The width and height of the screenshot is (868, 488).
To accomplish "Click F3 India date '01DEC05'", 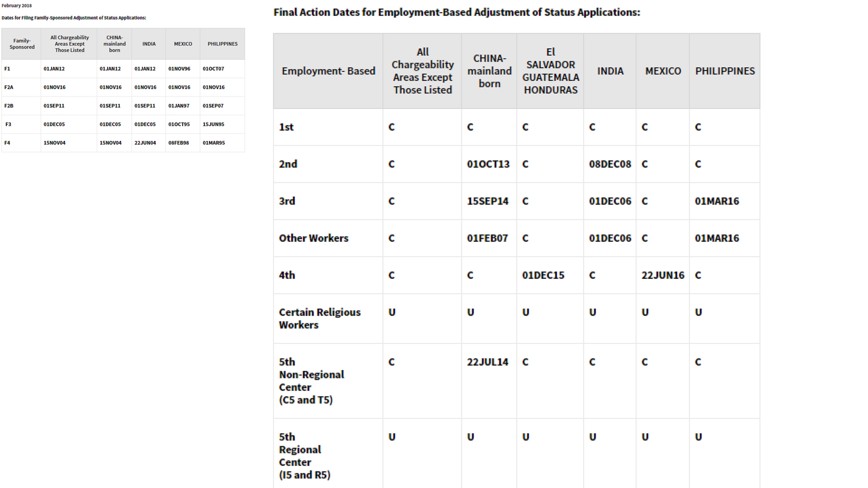I will [145, 124].
